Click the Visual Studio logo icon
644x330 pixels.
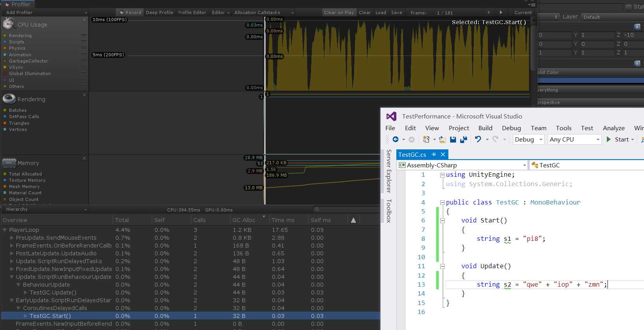point(391,116)
